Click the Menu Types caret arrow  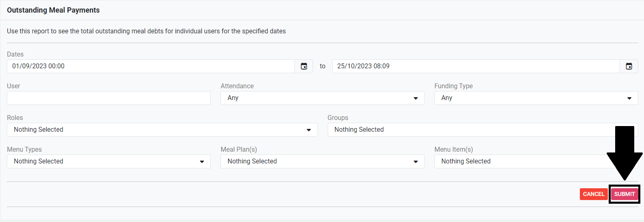click(202, 162)
